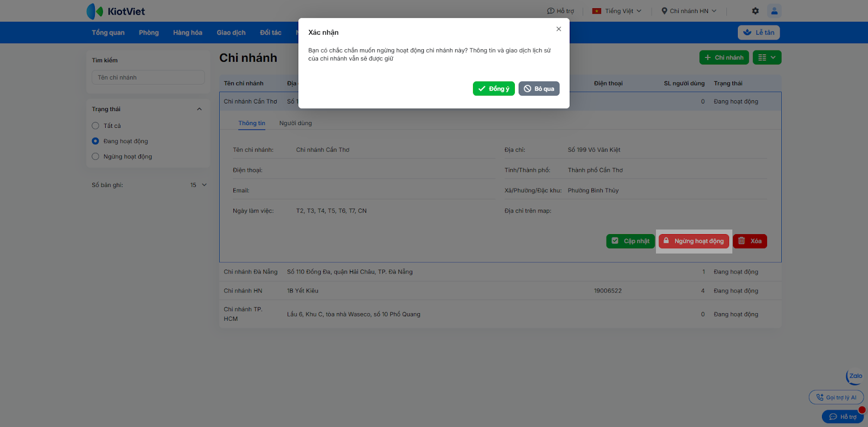Click the Tên chi nhánh column header
The image size is (868, 427).
coord(244,83)
